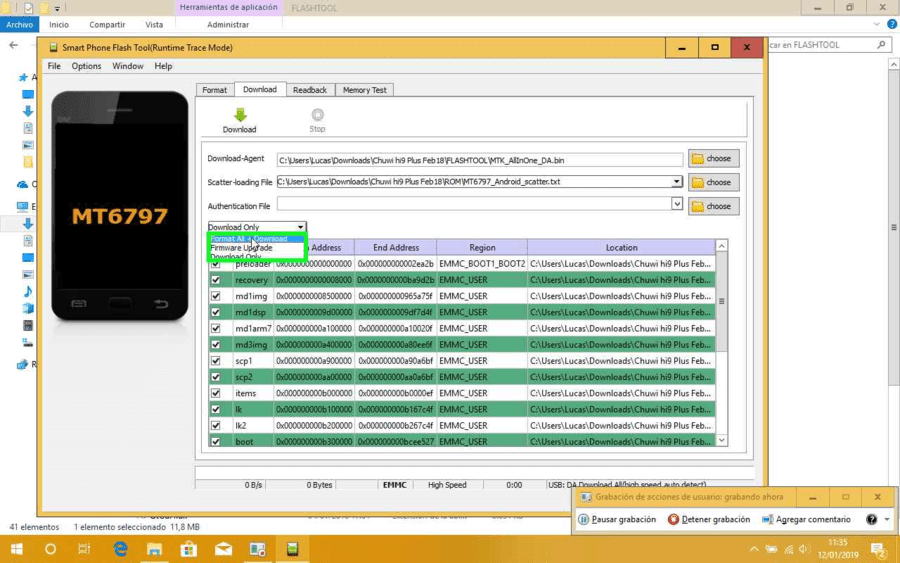Switch to the Memory Test tab

click(364, 90)
